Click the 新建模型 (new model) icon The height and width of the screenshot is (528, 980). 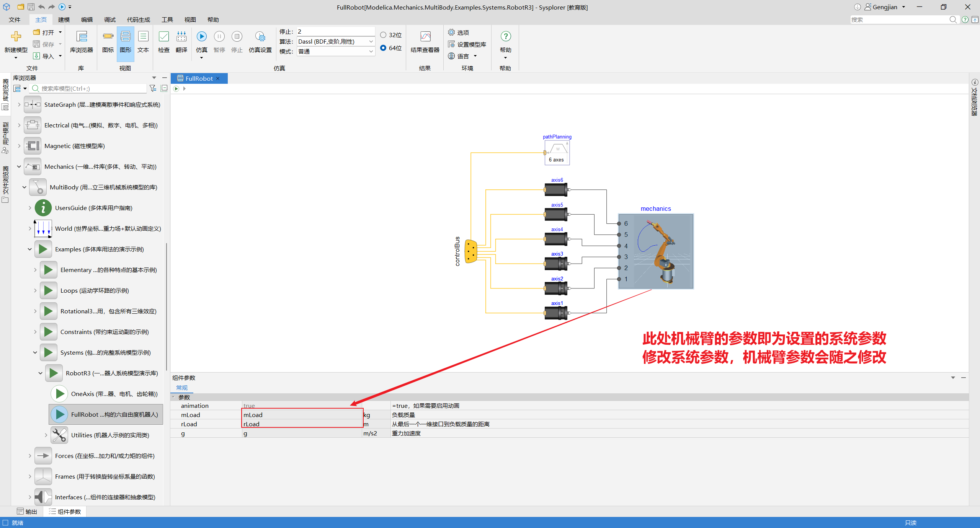[x=16, y=36]
